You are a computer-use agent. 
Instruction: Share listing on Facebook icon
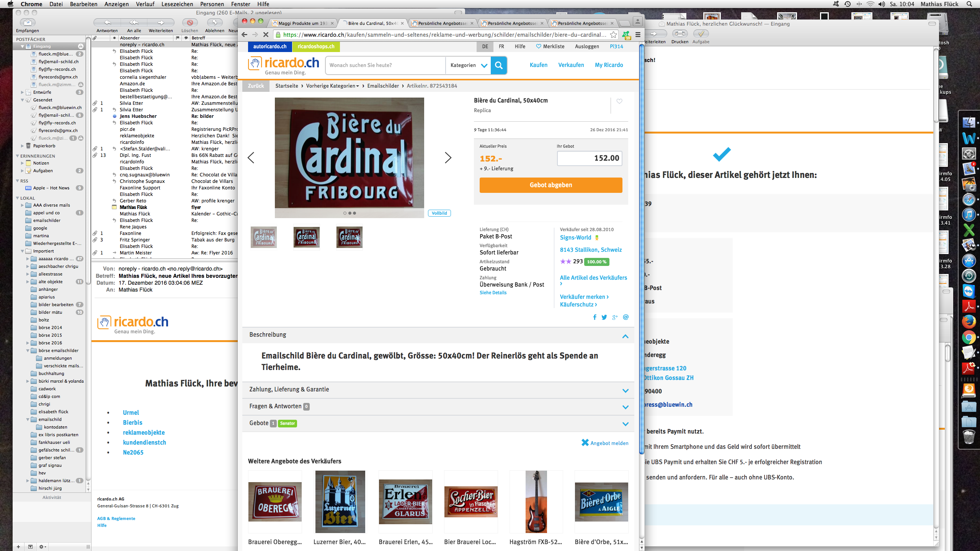coord(595,317)
